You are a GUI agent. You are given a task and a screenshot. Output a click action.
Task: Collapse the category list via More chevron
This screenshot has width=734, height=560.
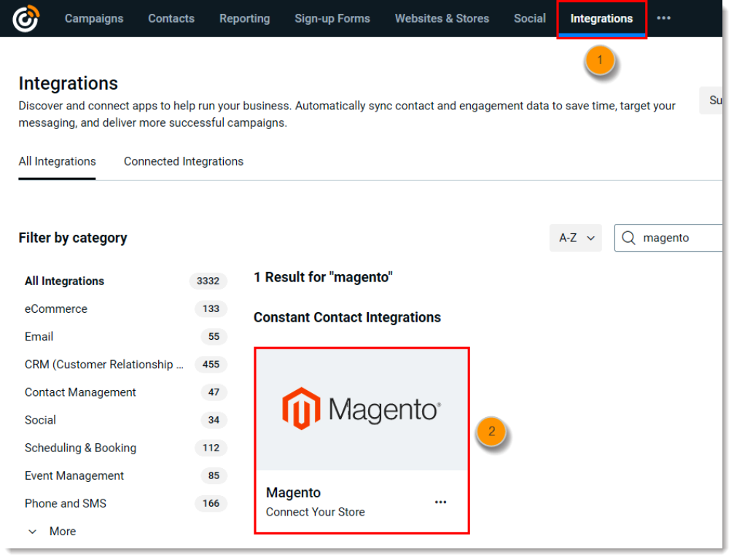click(x=32, y=531)
